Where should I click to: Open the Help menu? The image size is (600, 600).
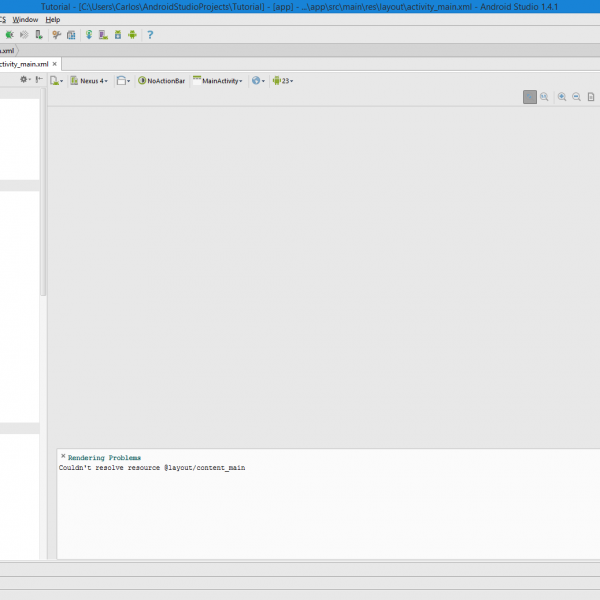(53, 19)
